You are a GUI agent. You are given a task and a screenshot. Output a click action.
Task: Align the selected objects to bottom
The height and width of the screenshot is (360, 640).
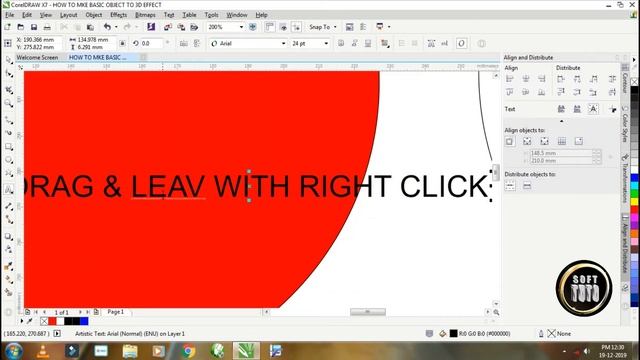(x=542, y=92)
